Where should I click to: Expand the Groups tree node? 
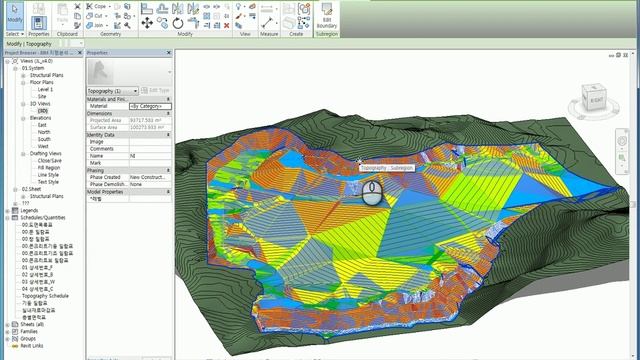(x=7, y=339)
